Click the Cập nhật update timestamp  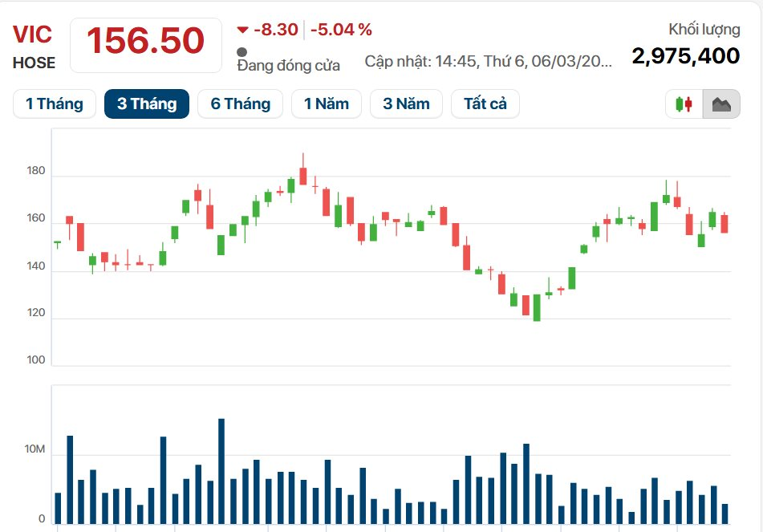[488, 61]
